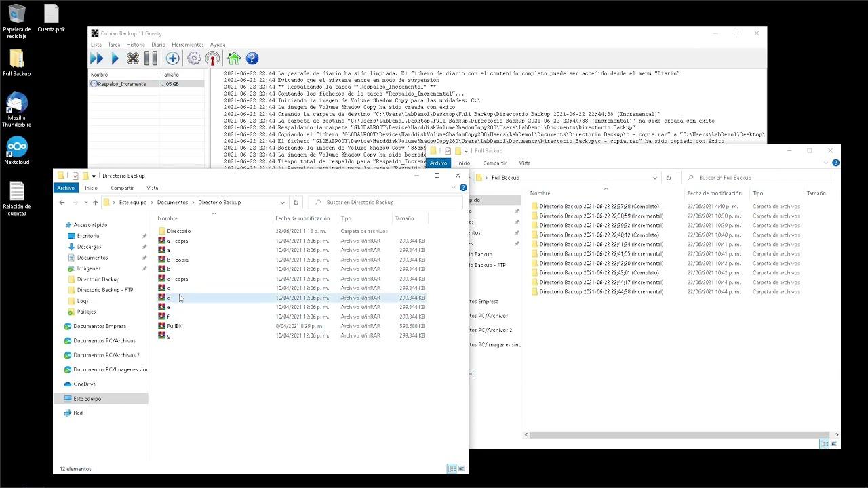Open Vista tab in Directorio Backup window
The width and height of the screenshot is (868, 488).
pos(153,188)
